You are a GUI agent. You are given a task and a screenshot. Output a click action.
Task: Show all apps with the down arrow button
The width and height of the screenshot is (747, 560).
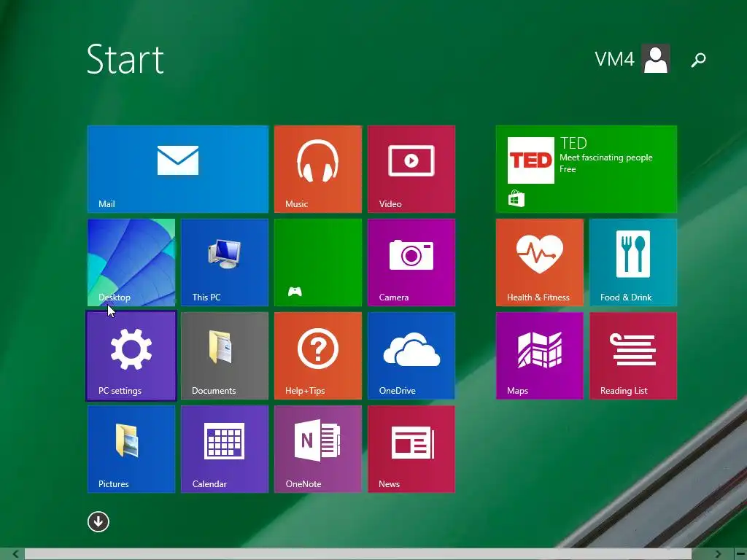click(98, 521)
